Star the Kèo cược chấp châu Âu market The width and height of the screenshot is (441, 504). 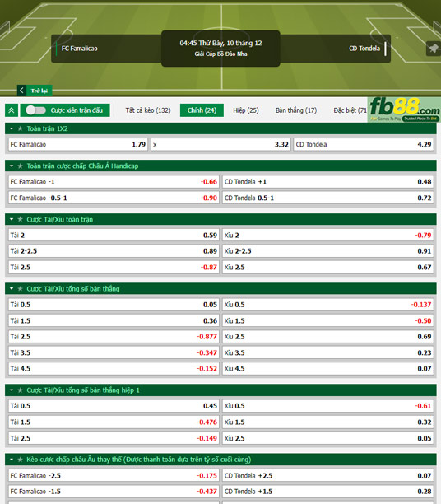pyautogui.click(x=21, y=460)
